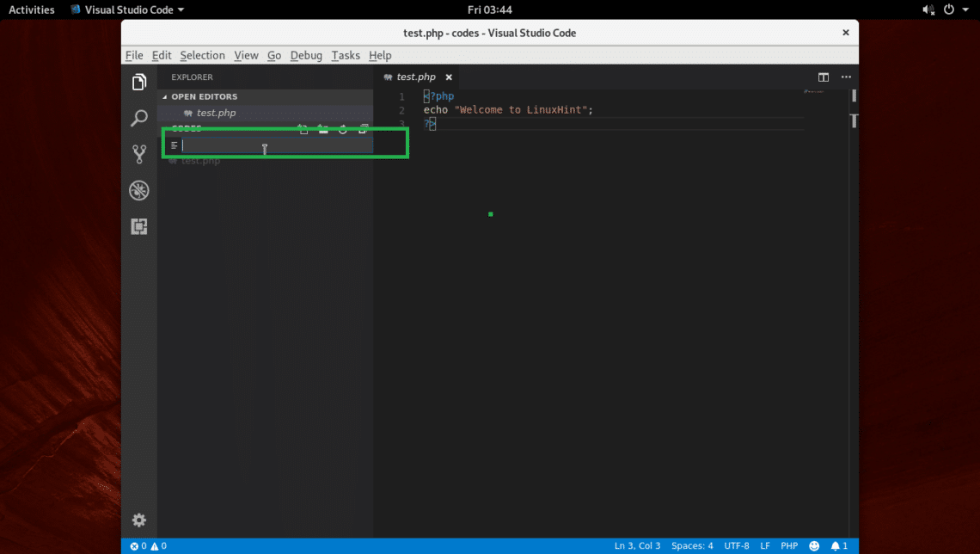
Task: Click the errors and warnings count
Action: (x=148, y=546)
